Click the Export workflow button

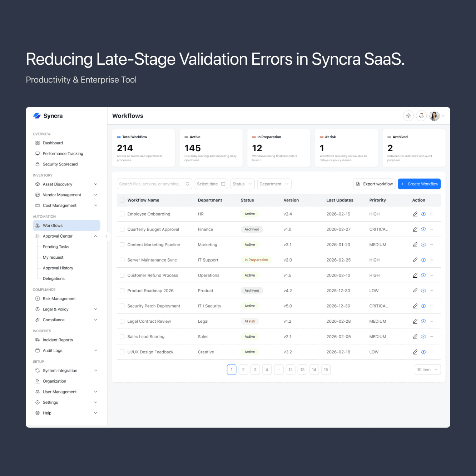pyautogui.click(x=375, y=184)
